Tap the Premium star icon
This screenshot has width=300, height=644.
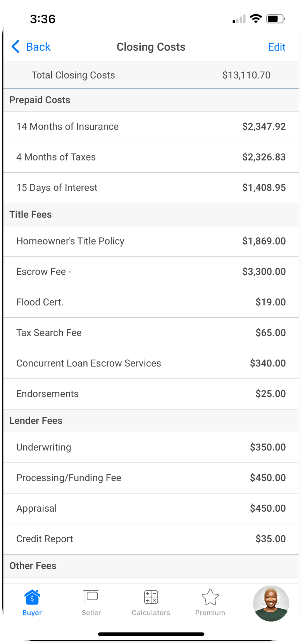[210, 597]
